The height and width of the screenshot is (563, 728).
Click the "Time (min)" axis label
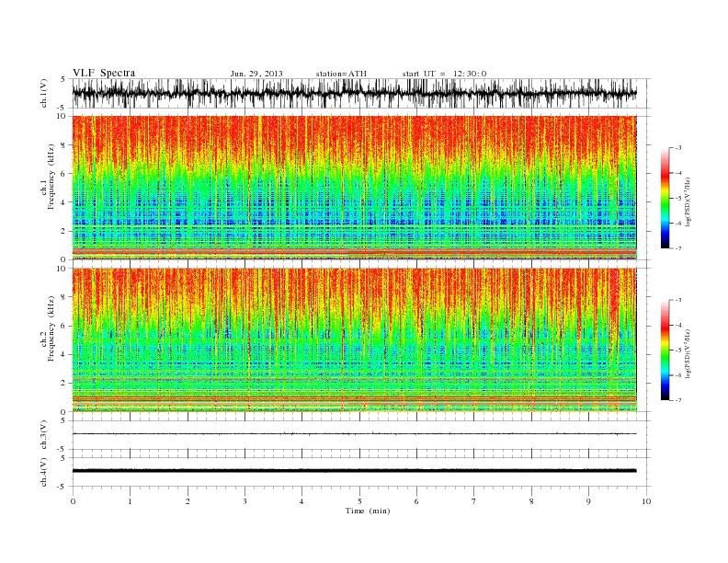point(368,511)
